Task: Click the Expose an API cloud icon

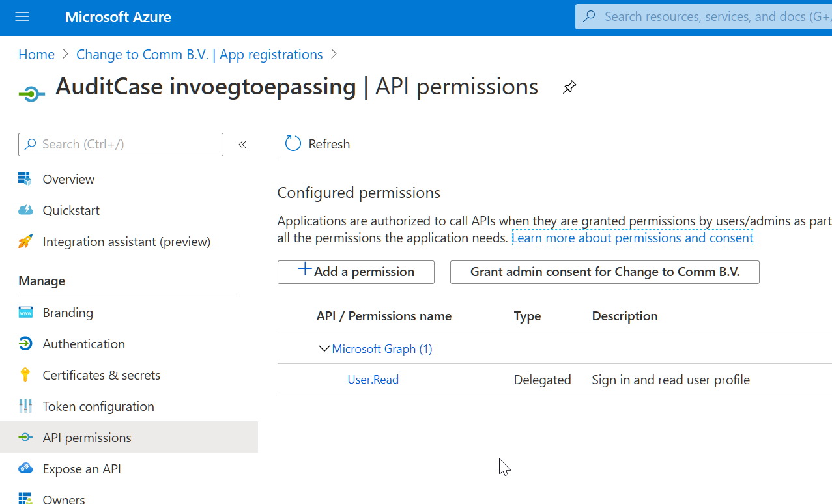Action: 25,468
